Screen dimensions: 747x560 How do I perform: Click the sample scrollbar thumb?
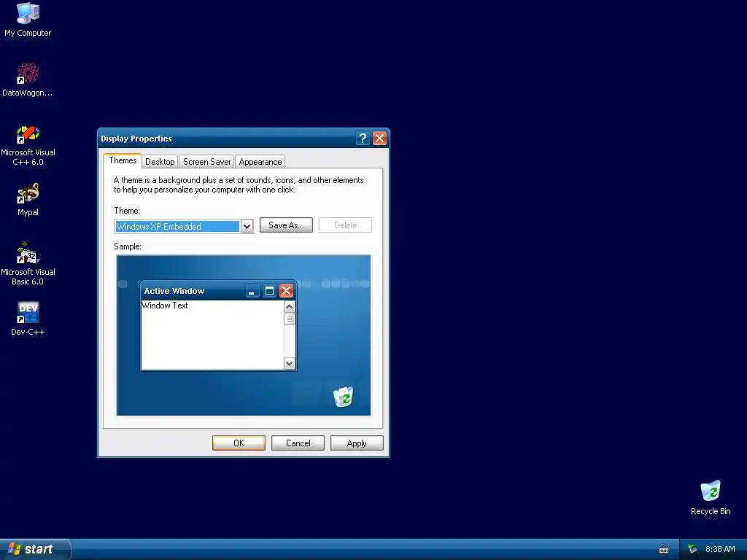click(289, 319)
